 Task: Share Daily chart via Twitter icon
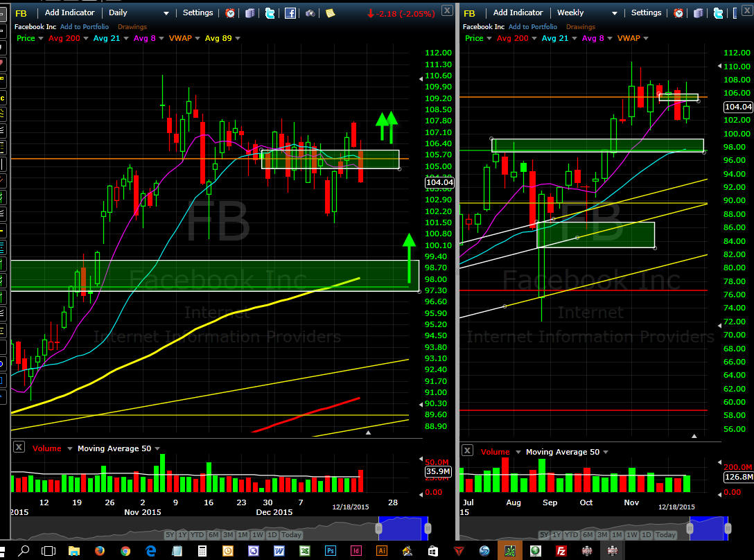click(270, 13)
